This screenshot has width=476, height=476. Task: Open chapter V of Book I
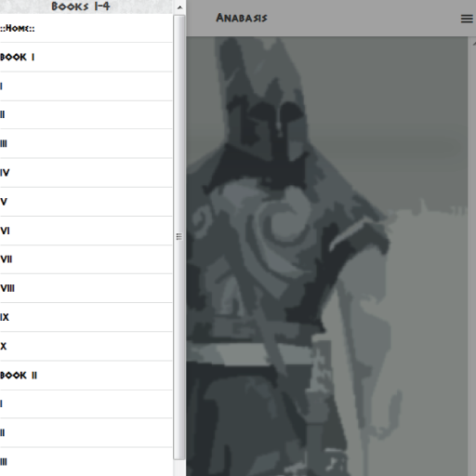86,202
